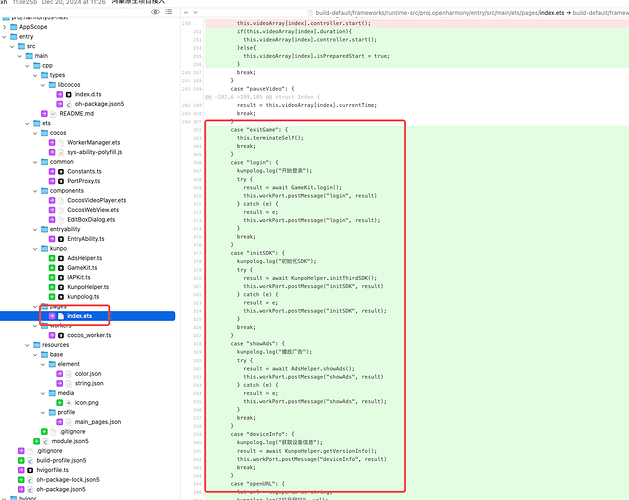Select the index.ets file row
The width and height of the screenshot is (629, 500).
point(87,316)
